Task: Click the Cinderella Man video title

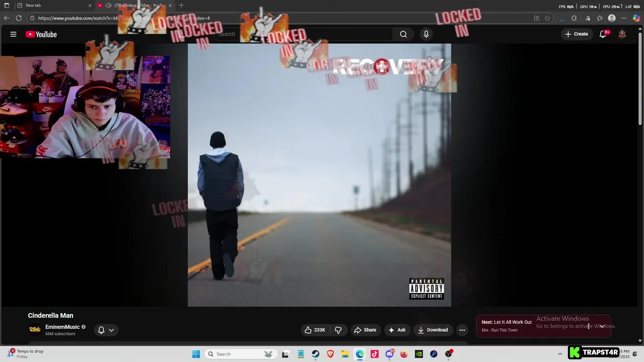Action: point(50,315)
